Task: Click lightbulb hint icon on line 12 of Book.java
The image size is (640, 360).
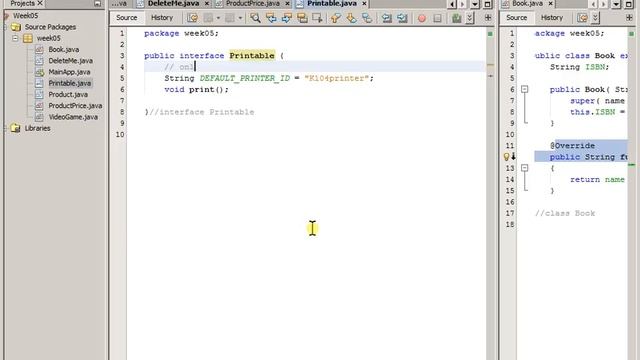Action: pos(507,157)
